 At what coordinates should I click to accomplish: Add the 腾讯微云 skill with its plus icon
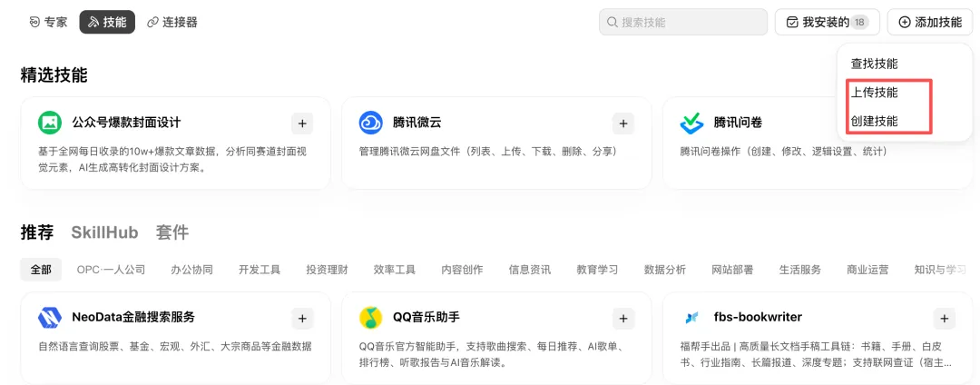pos(623,123)
